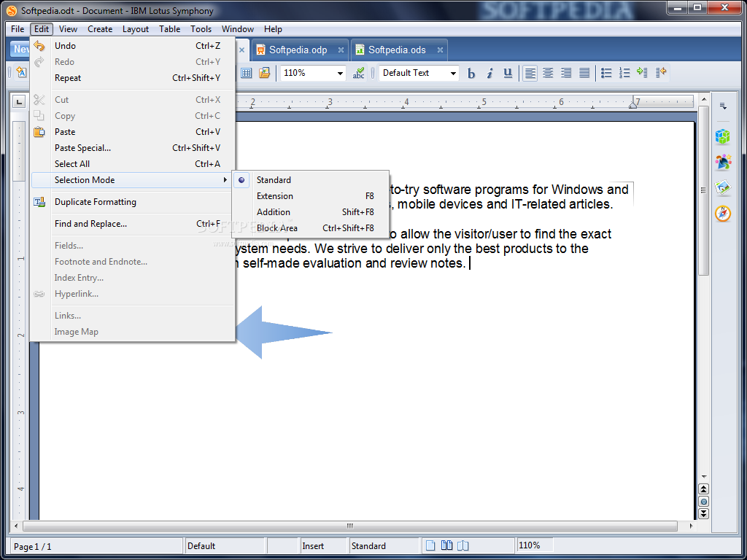
Task: Open the colored-cubes sidebar panel
Action: [723, 136]
